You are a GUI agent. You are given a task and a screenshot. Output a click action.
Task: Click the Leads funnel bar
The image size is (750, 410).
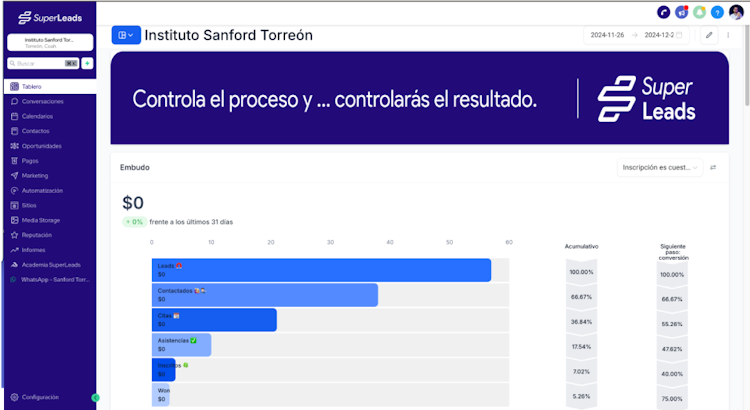point(321,270)
